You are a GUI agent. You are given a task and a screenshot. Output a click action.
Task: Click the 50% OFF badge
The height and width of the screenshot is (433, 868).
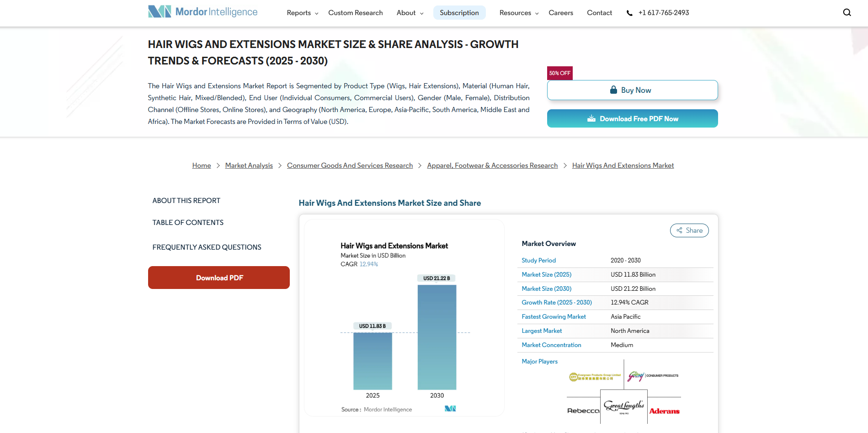coord(559,73)
